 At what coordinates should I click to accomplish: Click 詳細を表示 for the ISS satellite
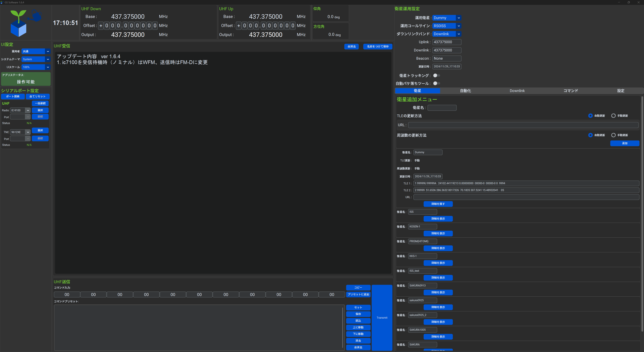click(x=438, y=219)
